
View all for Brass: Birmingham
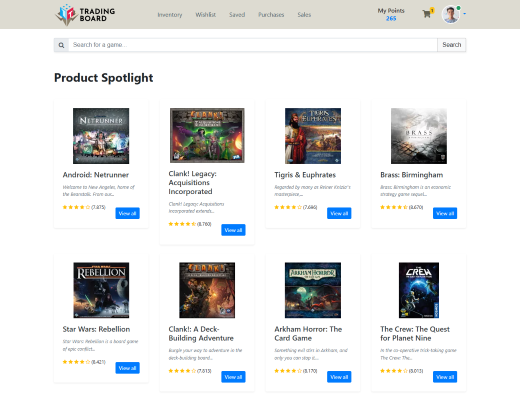click(445, 213)
